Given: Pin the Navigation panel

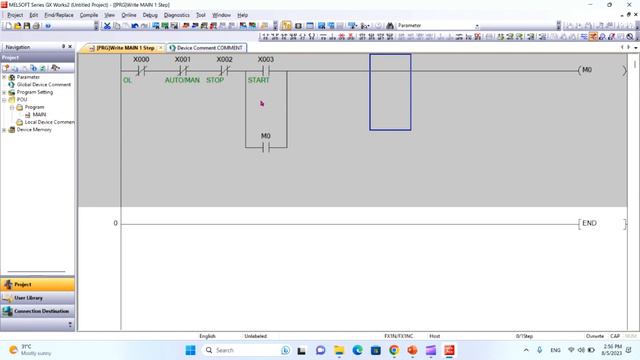Looking at the screenshot, I should click(x=63, y=47).
